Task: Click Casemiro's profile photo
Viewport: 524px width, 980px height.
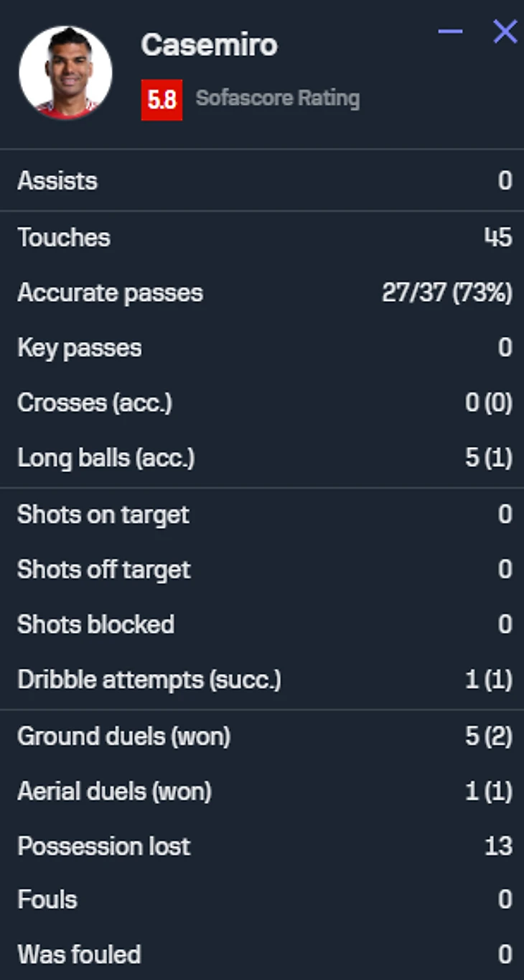Action: pyautogui.click(x=65, y=73)
